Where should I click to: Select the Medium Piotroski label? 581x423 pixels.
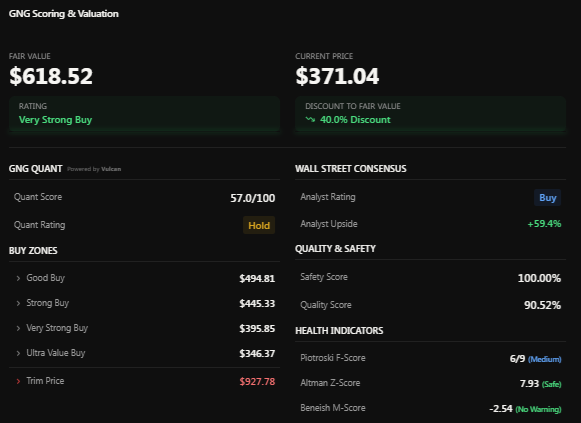[544, 359]
